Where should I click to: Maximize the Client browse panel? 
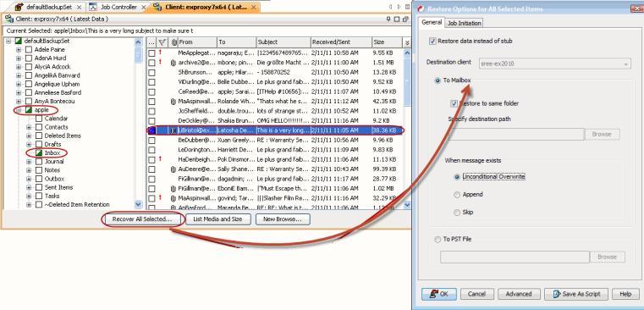(x=397, y=19)
